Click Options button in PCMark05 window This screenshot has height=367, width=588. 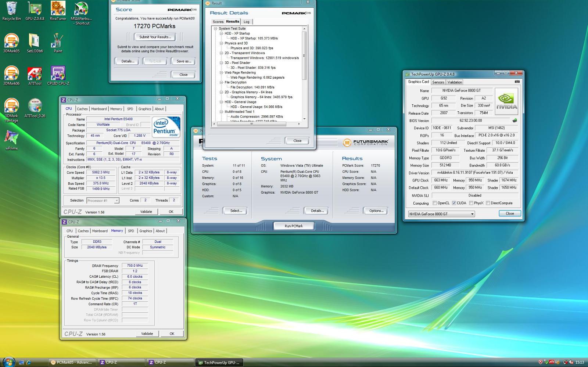pos(376,211)
